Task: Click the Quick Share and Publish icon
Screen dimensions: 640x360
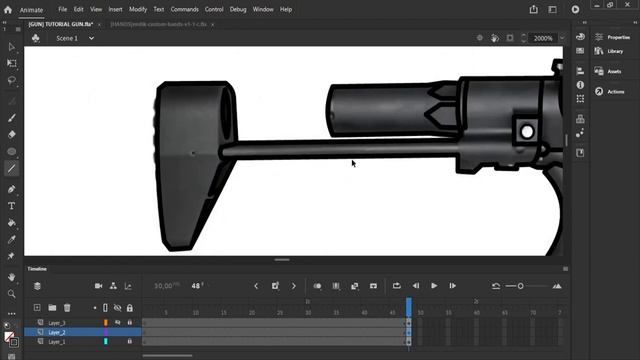Action: [x=533, y=9]
